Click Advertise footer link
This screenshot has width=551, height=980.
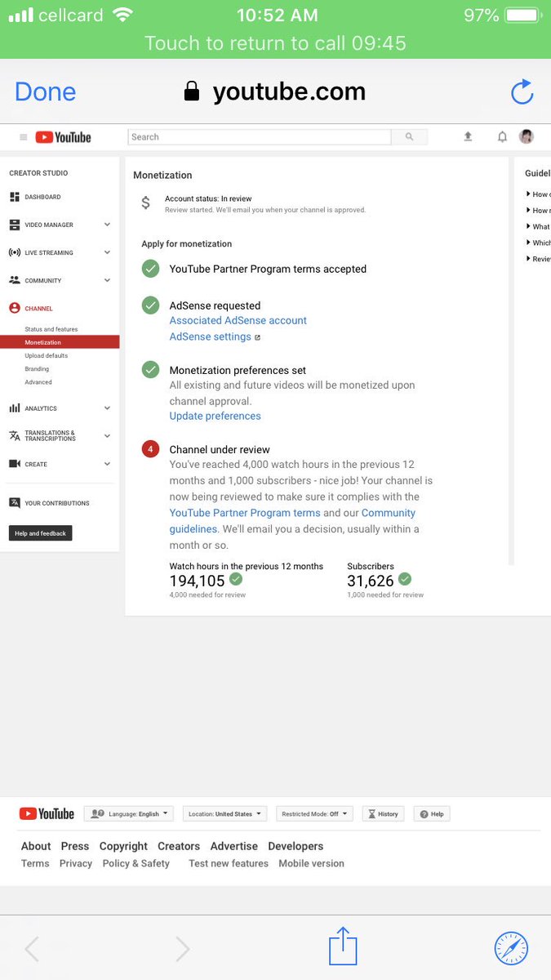pos(234,846)
